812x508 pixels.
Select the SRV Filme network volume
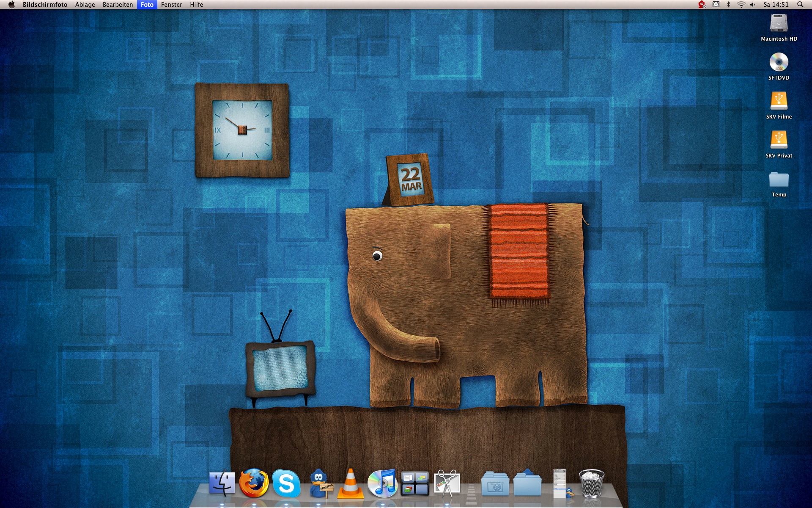pos(779,102)
